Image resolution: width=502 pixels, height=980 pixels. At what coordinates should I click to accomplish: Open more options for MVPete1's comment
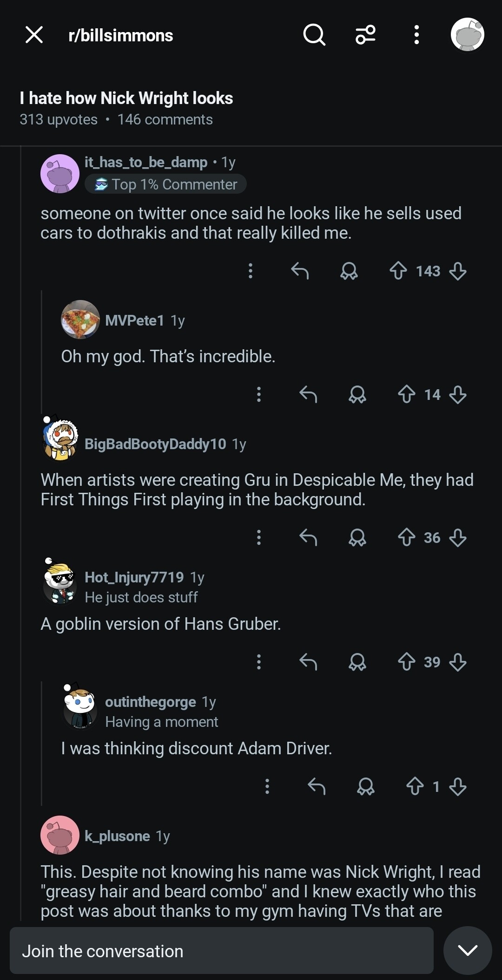[x=259, y=395]
